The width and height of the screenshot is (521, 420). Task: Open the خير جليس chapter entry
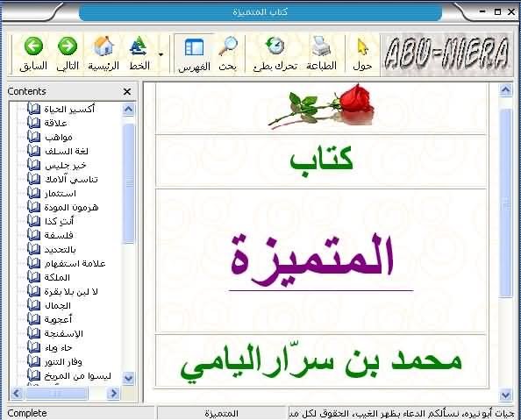click(65, 165)
